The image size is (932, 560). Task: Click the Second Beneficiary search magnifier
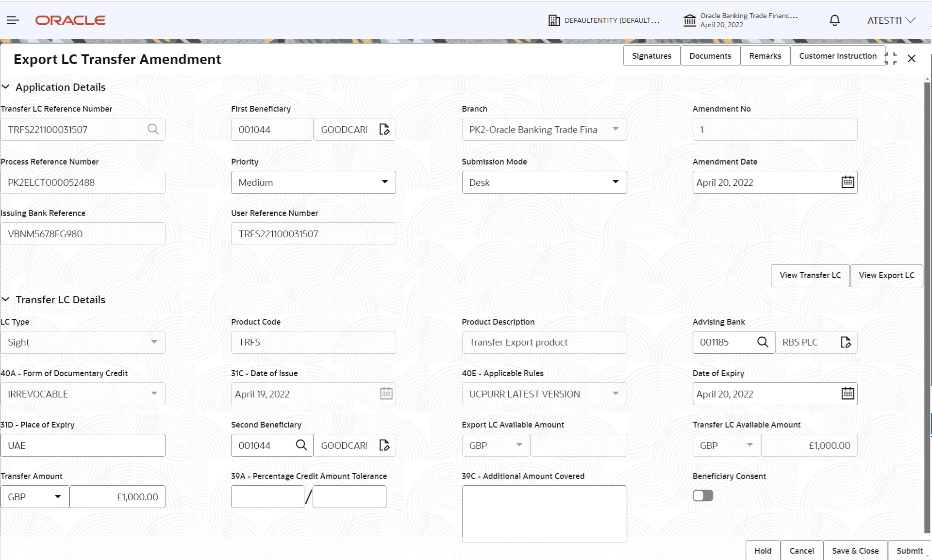pos(301,445)
